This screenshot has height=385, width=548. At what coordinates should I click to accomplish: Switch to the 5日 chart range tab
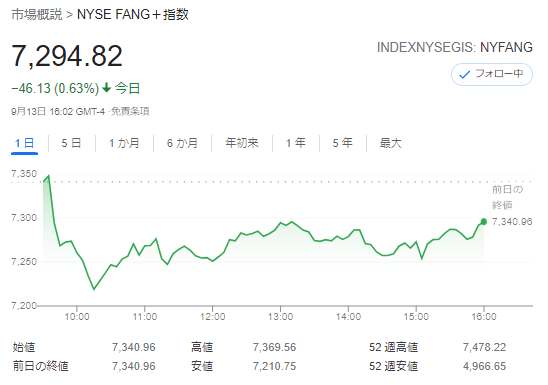[71, 143]
